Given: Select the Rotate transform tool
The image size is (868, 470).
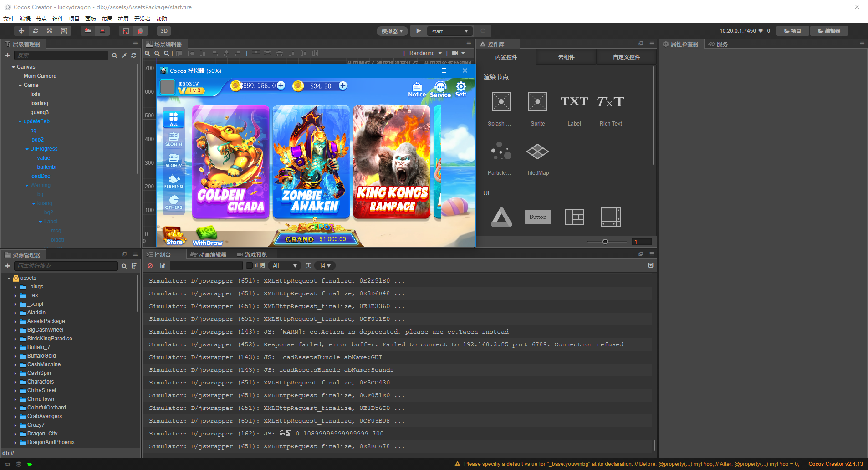Looking at the screenshot, I should 35,31.
